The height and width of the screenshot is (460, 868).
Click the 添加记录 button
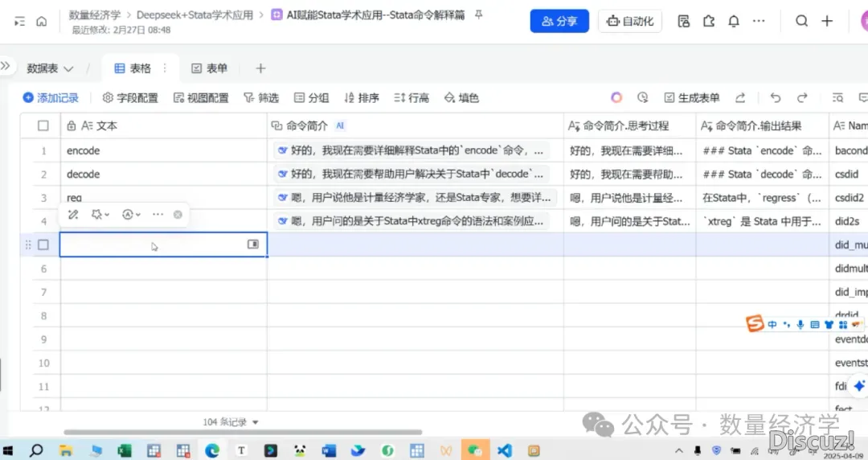coord(51,98)
